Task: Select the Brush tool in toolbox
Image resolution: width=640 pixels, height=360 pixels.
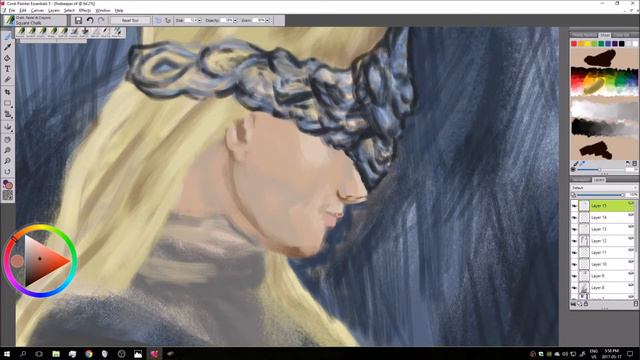Action: (7, 37)
